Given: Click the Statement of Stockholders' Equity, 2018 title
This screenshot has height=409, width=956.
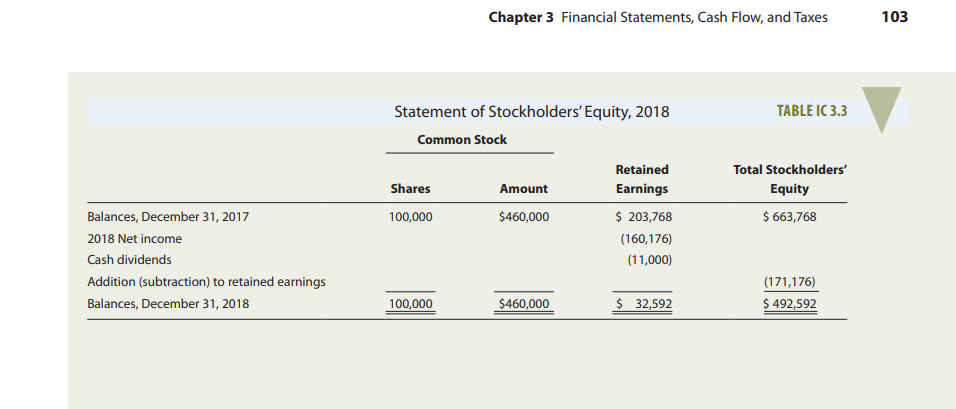Looking at the screenshot, I should point(532,112).
